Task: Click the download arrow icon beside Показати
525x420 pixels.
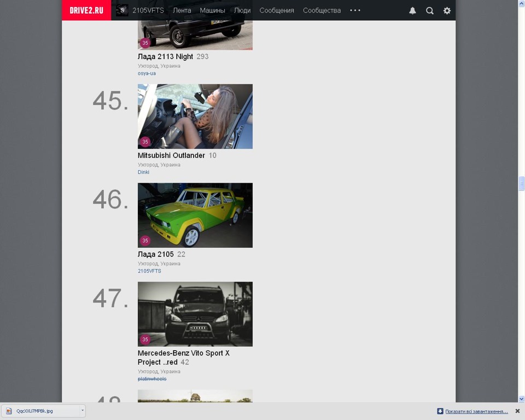Action: [440, 411]
